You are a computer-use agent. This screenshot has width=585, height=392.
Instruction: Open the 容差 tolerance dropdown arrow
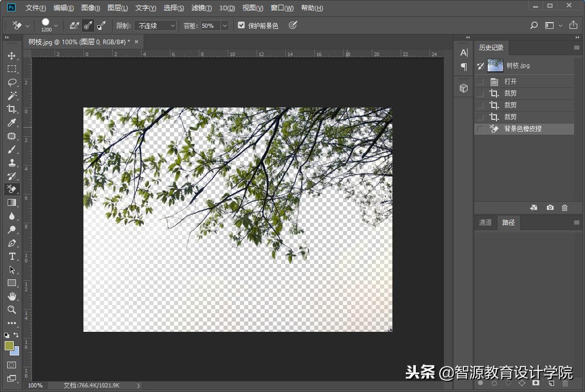[x=223, y=25]
